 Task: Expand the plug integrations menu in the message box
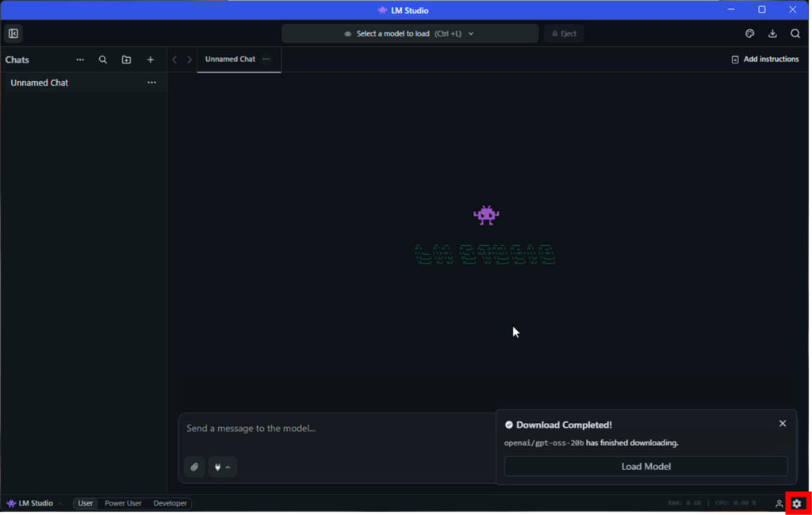point(222,467)
